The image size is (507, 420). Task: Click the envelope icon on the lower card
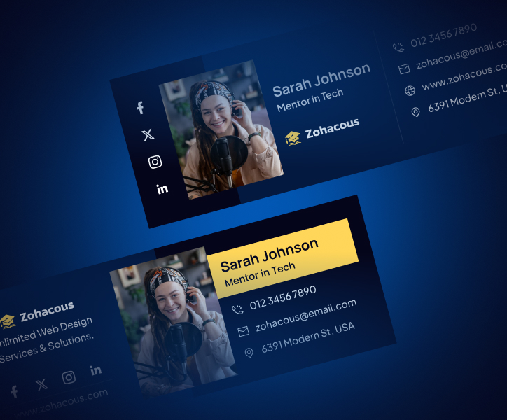coord(243,331)
